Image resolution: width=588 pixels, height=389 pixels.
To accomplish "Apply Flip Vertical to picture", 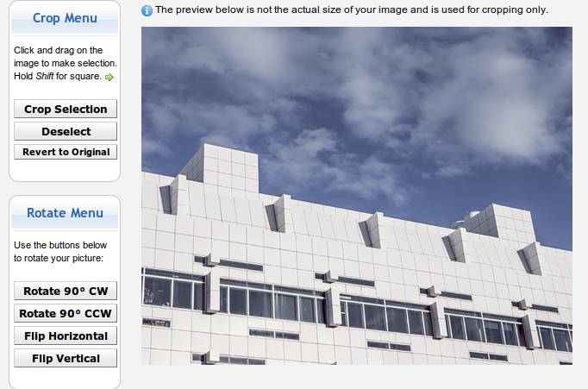I will point(66,358).
